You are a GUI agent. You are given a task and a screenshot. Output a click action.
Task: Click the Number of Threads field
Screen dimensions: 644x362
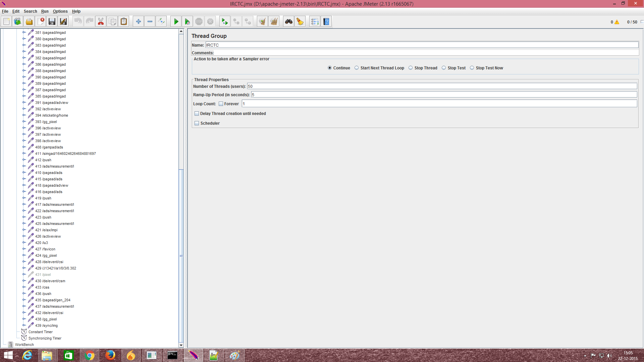[x=442, y=86]
